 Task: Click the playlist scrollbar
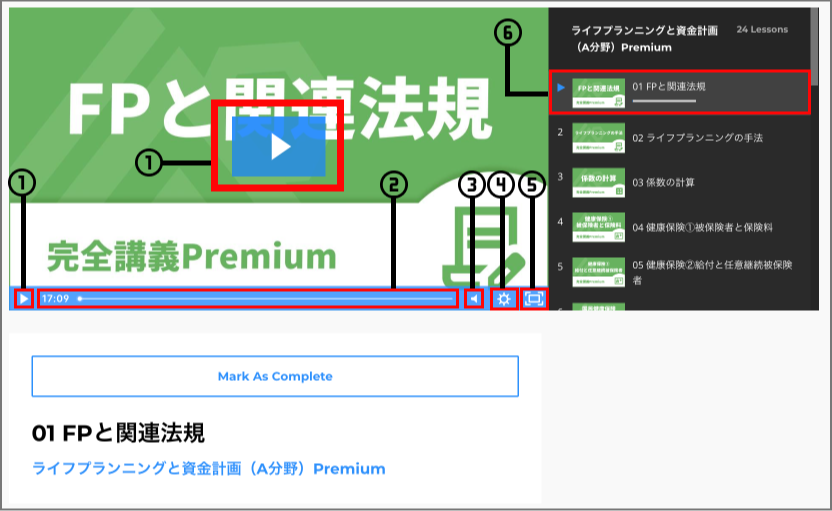814,47
